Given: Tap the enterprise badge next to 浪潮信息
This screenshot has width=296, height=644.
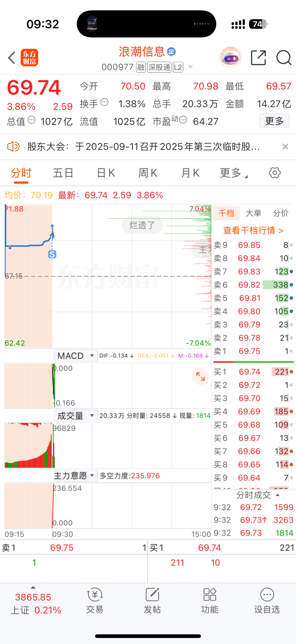Looking at the screenshot, I should pos(172,51).
